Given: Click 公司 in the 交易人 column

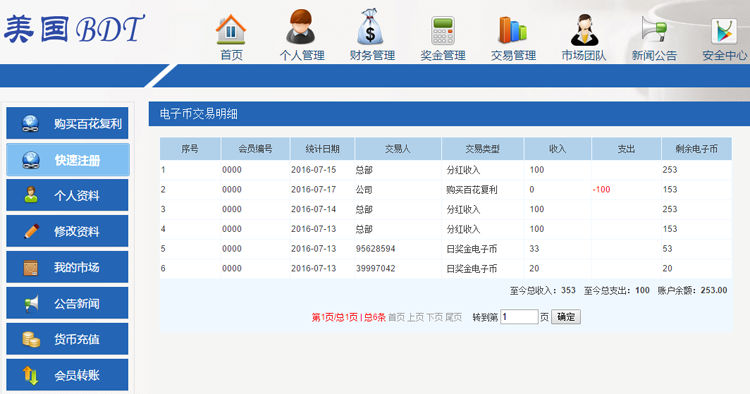Looking at the screenshot, I should click(364, 189).
